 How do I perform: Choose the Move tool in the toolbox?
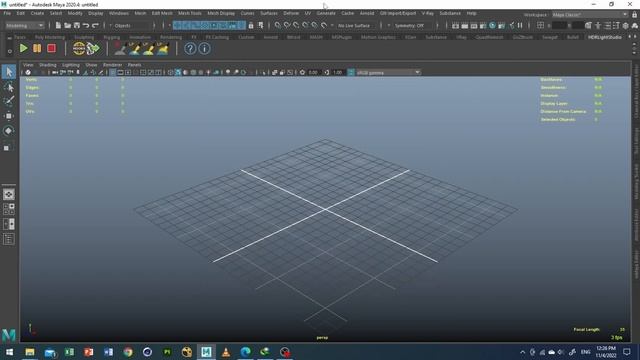(9, 116)
